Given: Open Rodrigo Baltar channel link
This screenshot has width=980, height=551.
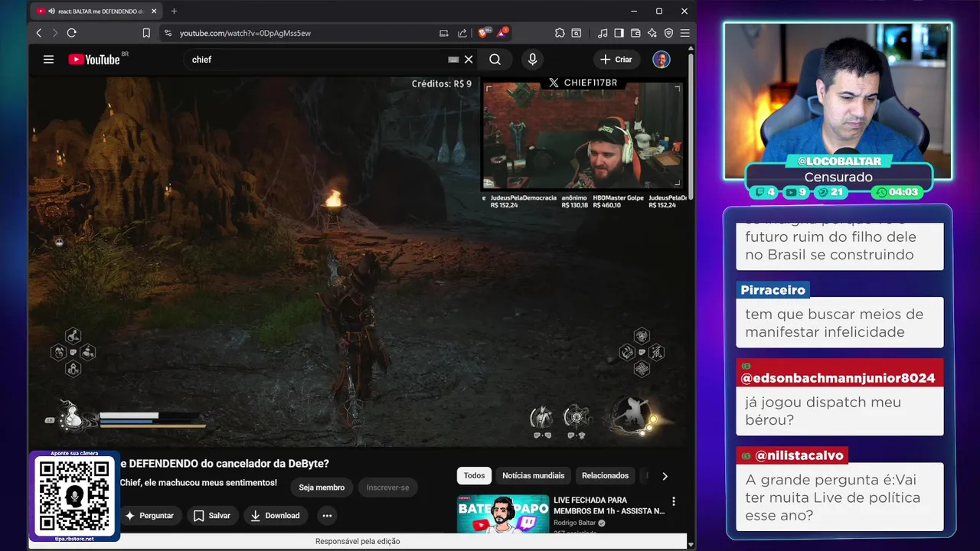Looking at the screenshot, I should tap(574, 523).
